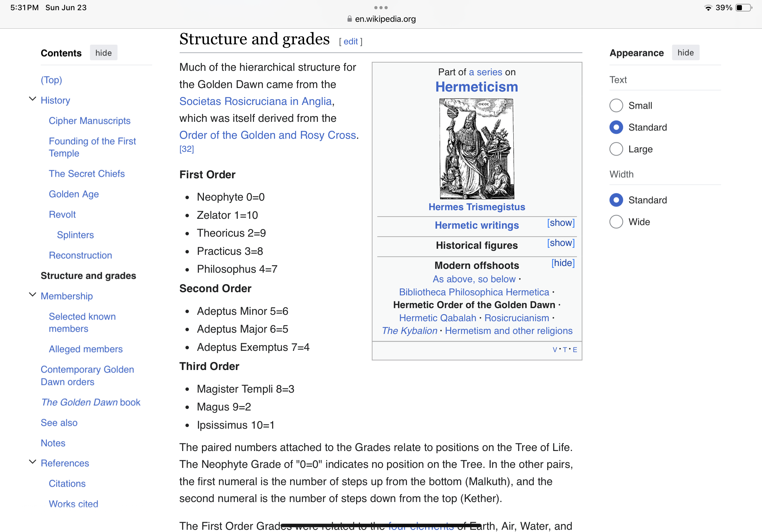Image resolution: width=762 pixels, height=532 pixels.
Task: Edit the Structure and grades section
Action: pos(350,42)
